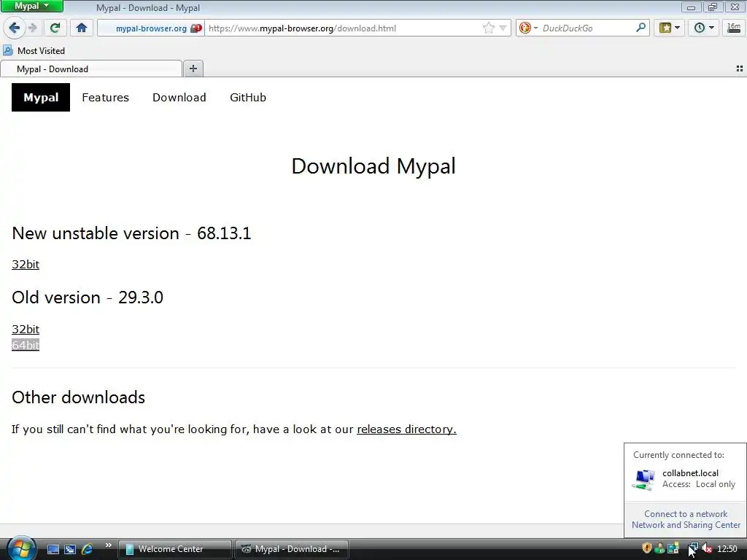Click the forward navigation arrow
Screen dimensions: 747x560
32,28
